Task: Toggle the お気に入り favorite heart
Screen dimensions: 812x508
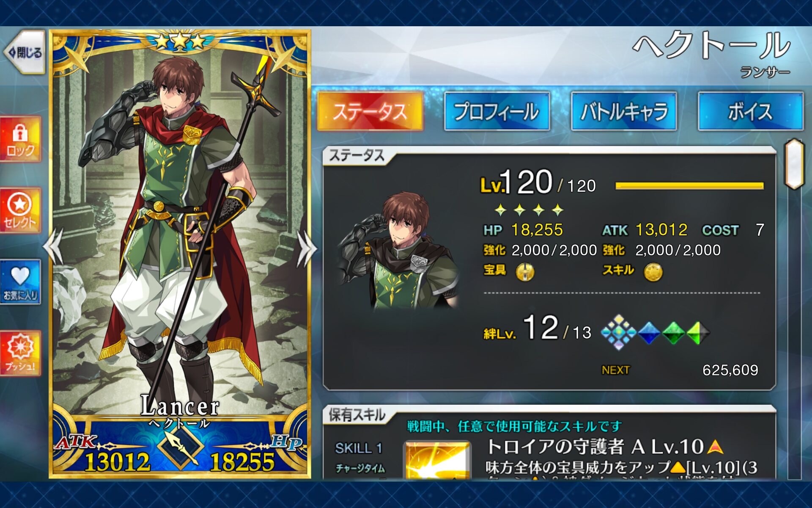Action: [x=20, y=282]
